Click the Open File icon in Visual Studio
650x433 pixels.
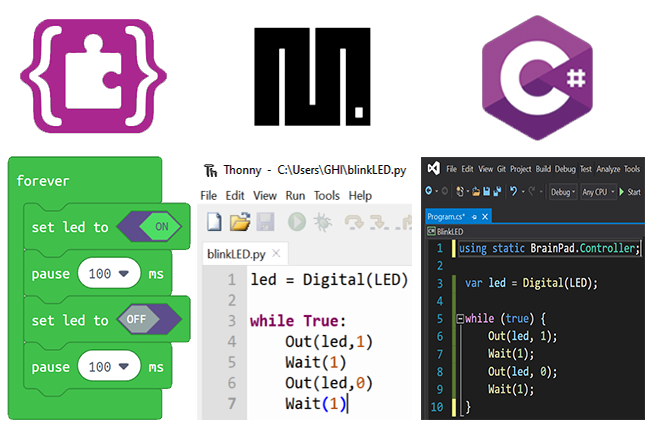pos(476,191)
